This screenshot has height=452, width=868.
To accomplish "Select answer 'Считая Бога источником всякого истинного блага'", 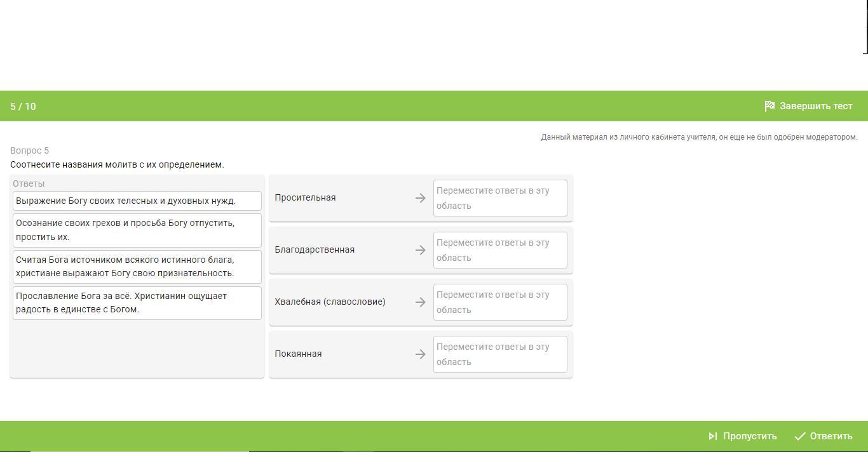I will click(x=137, y=267).
